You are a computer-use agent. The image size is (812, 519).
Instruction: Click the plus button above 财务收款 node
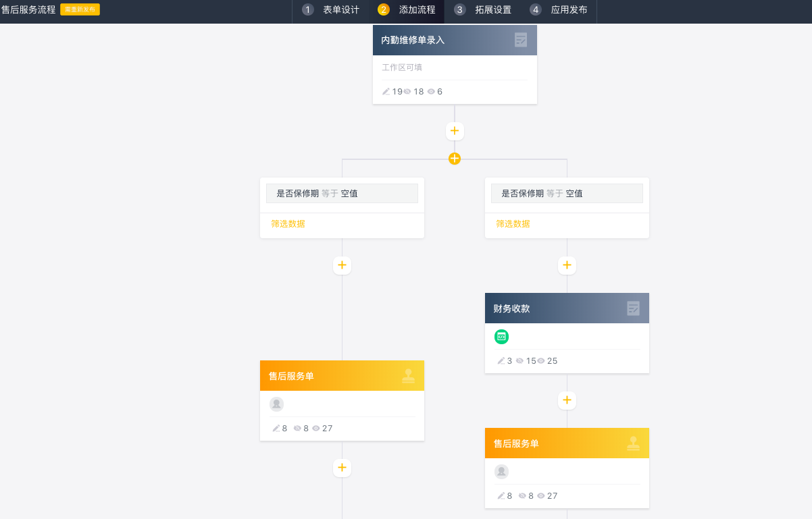567,266
